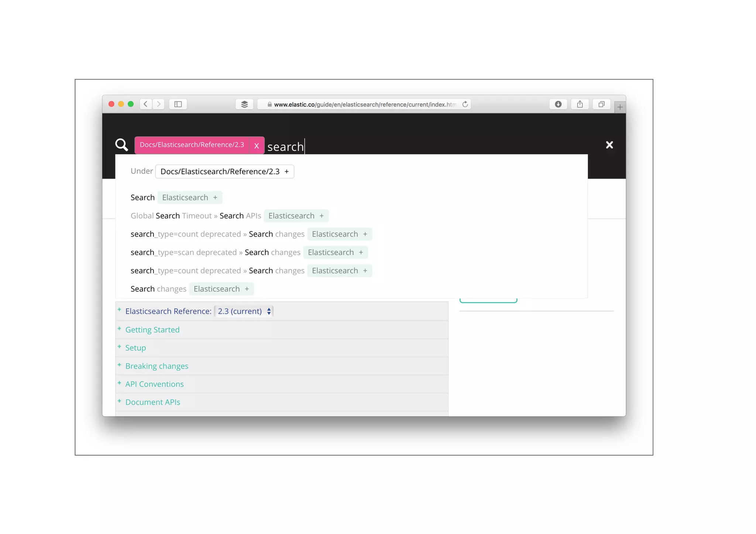Click the magnifying glass search icon
The image size is (756, 534).
(121, 145)
